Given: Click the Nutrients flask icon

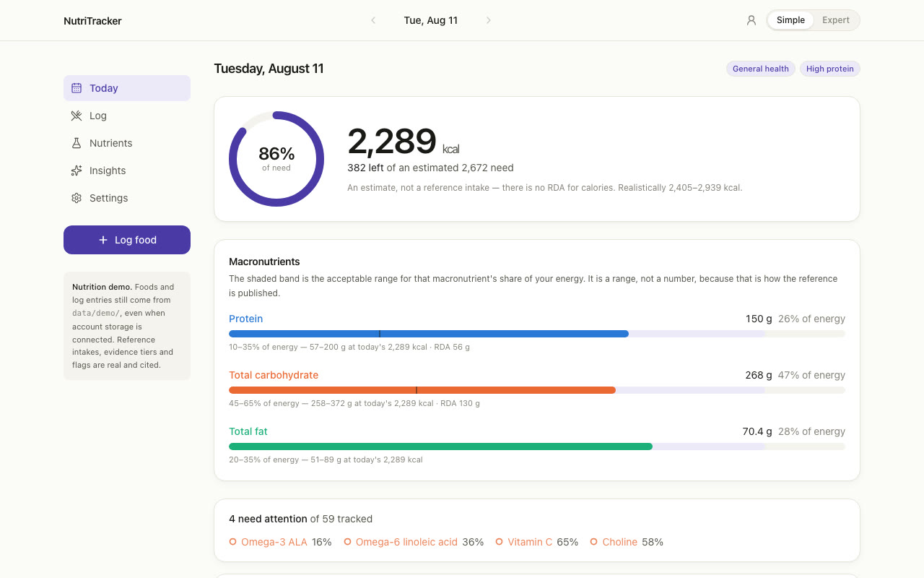Looking at the screenshot, I should (77, 143).
